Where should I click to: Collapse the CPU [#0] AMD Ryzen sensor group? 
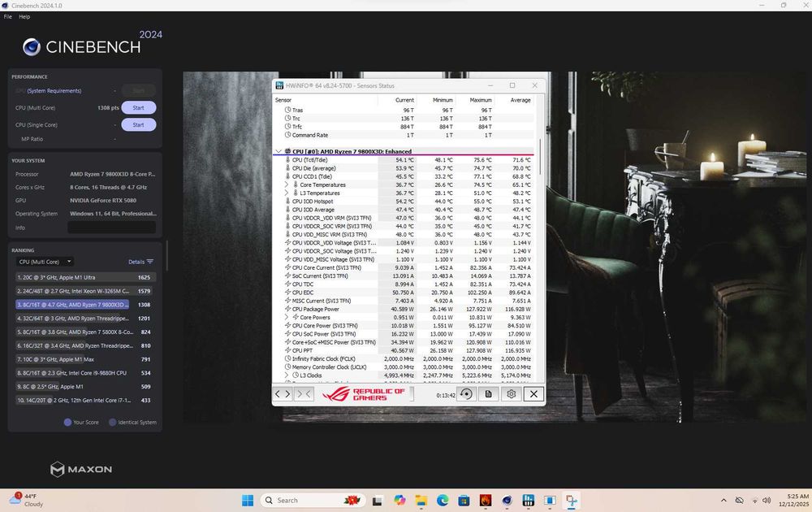tap(279, 151)
